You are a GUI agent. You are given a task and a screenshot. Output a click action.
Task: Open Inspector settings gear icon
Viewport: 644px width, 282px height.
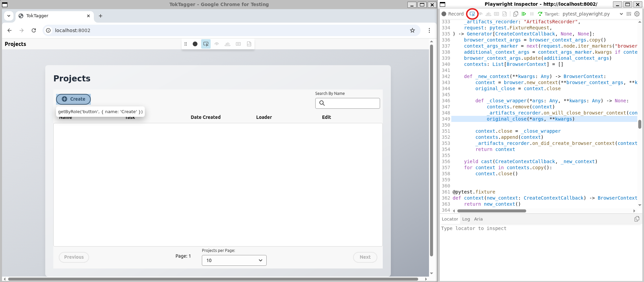point(637,14)
